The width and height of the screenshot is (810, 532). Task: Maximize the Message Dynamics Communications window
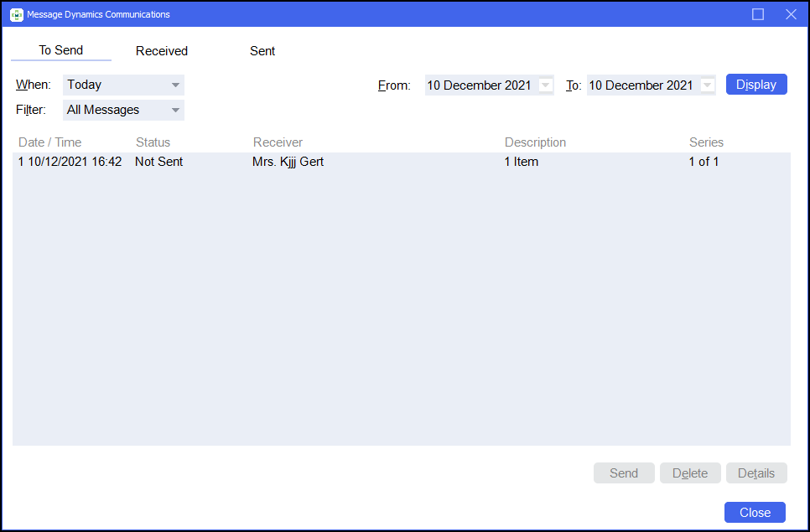point(758,14)
